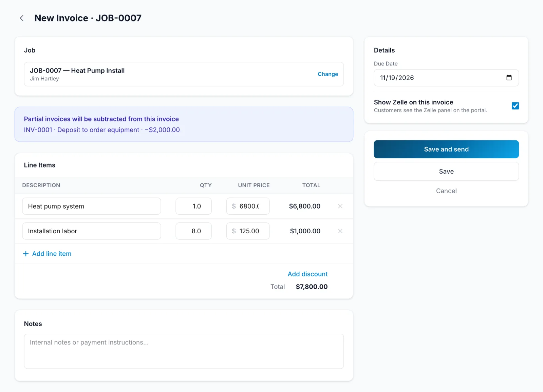Click the unit price field showing 6800

tap(248, 206)
